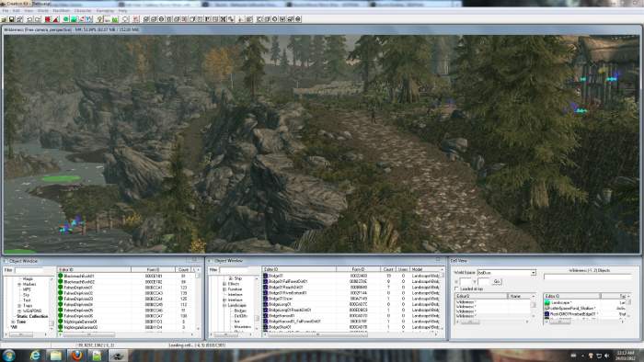Open the Gameplay menu
644x362 pixels.
click(x=105, y=11)
